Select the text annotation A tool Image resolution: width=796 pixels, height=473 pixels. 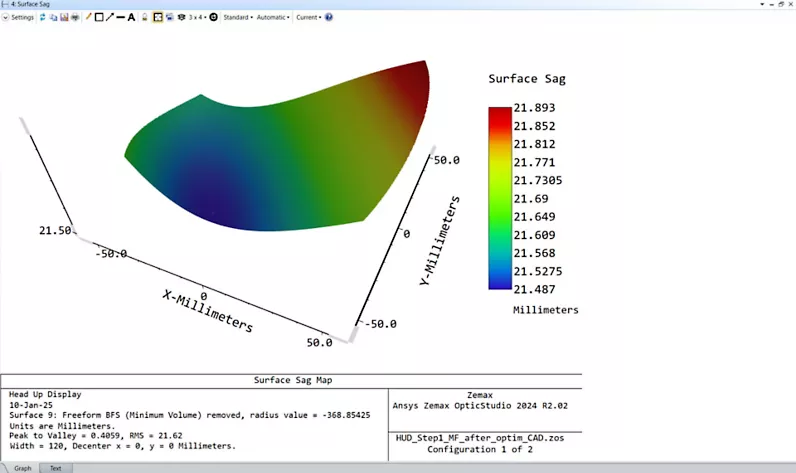click(131, 17)
